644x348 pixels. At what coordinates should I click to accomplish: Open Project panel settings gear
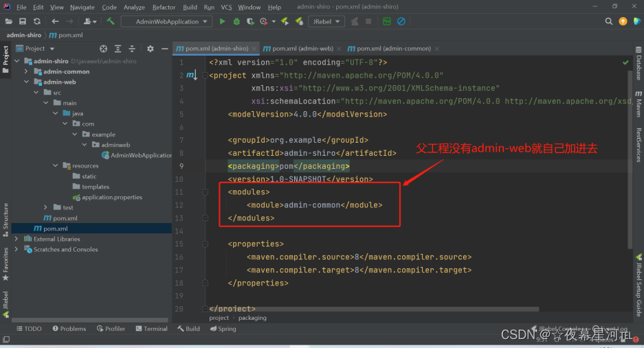151,49
